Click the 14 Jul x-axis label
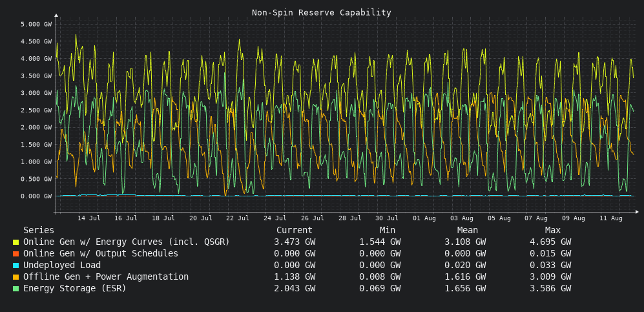Viewport: 644px width, 312px height. [89, 218]
